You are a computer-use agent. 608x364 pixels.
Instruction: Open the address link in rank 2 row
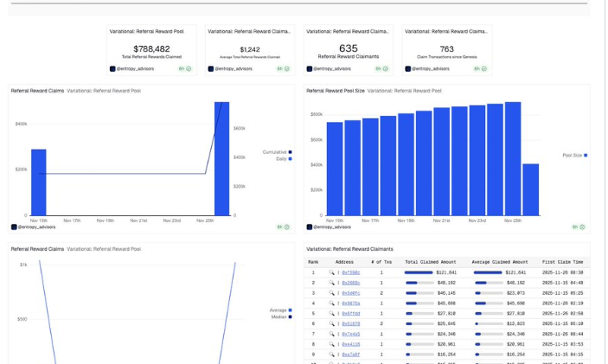click(x=350, y=283)
